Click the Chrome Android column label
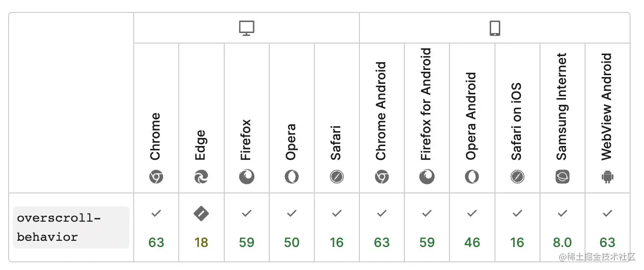The image size is (644, 270). click(x=381, y=111)
